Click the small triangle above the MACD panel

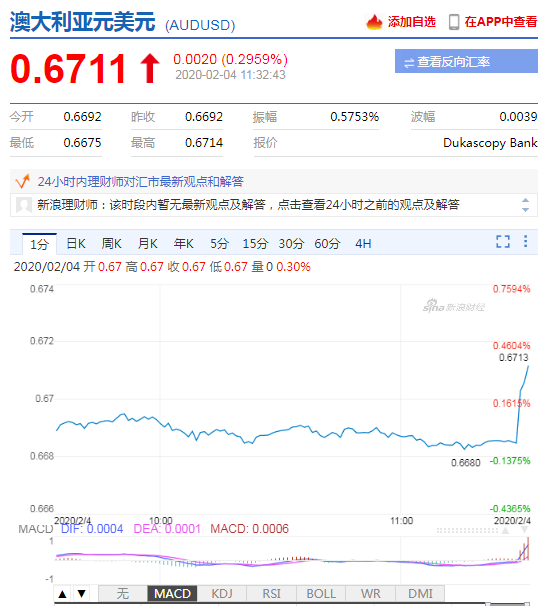(x=505, y=530)
